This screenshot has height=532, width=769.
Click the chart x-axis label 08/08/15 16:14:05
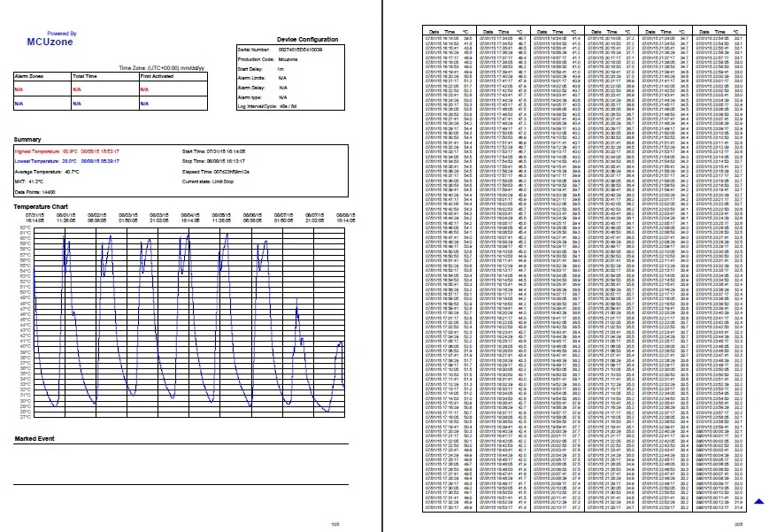[x=346, y=218]
